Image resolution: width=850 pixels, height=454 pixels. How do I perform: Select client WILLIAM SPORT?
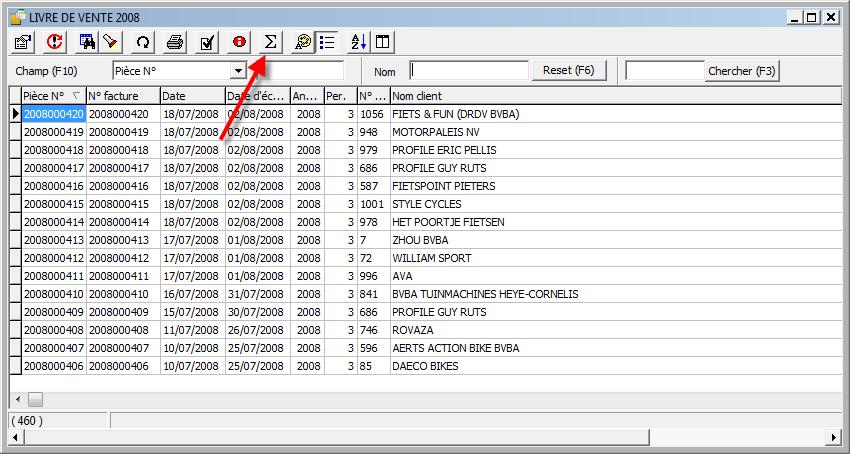432,258
